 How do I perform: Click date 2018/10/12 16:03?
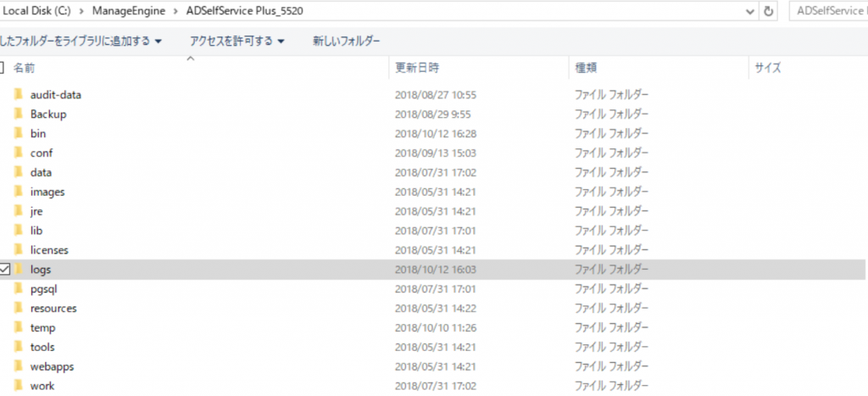pyautogui.click(x=436, y=269)
